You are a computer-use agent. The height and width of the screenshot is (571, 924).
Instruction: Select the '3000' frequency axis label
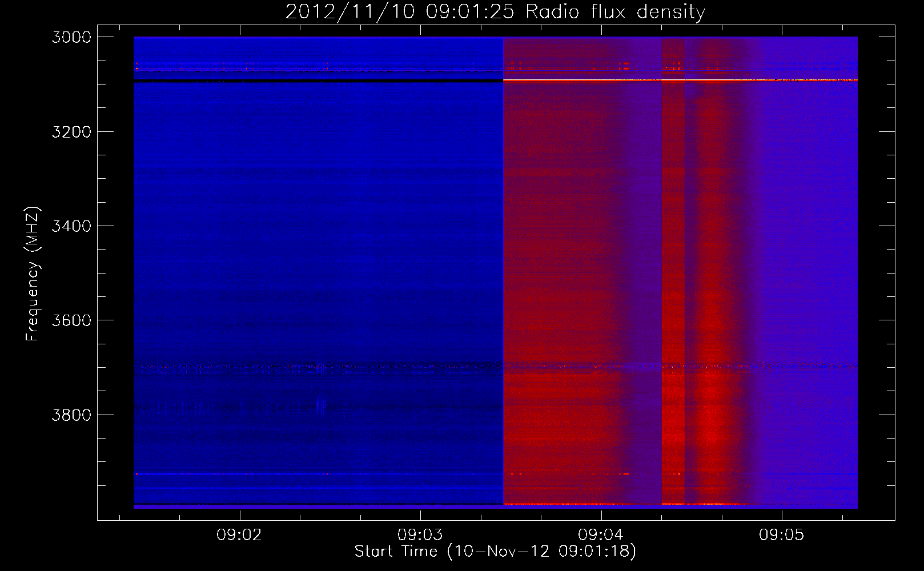pyautogui.click(x=71, y=37)
